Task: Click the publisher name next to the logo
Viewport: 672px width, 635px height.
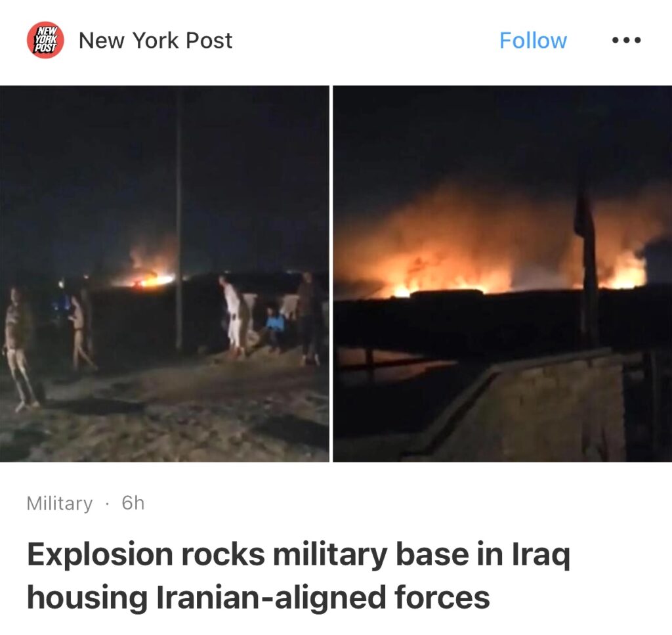Action: pos(155,40)
